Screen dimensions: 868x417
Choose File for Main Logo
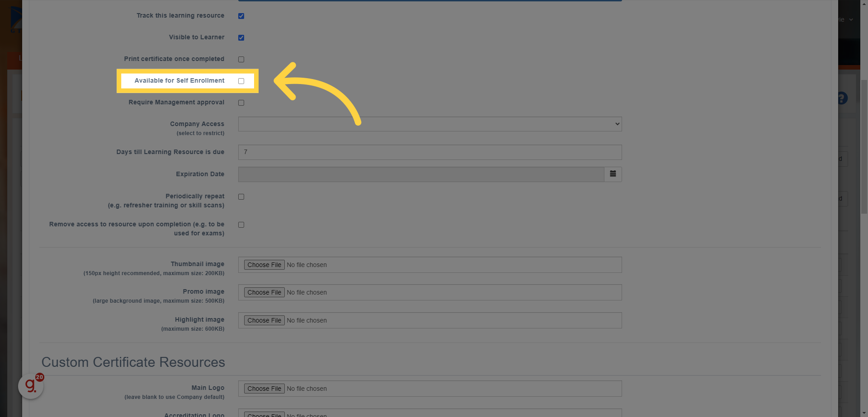pos(264,389)
